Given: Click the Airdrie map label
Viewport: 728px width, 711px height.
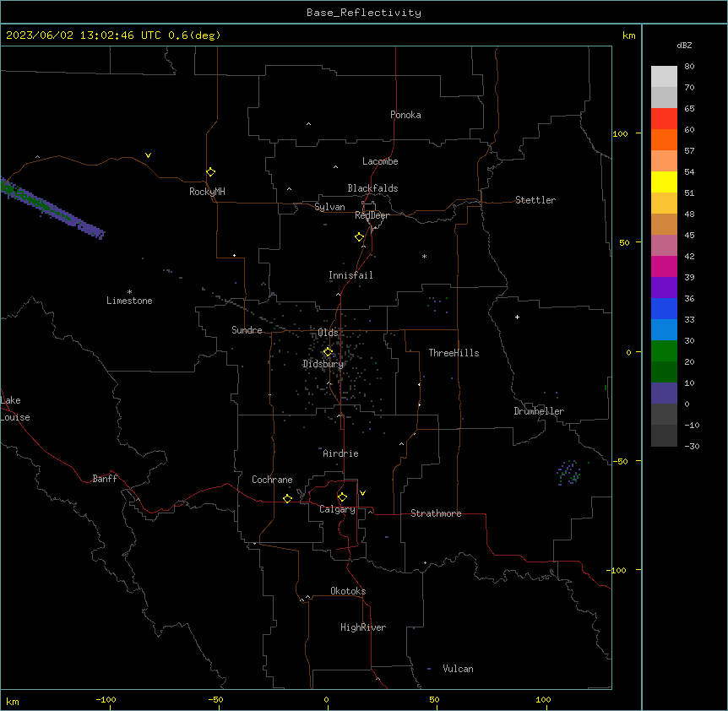Looking at the screenshot, I should click(x=340, y=453).
